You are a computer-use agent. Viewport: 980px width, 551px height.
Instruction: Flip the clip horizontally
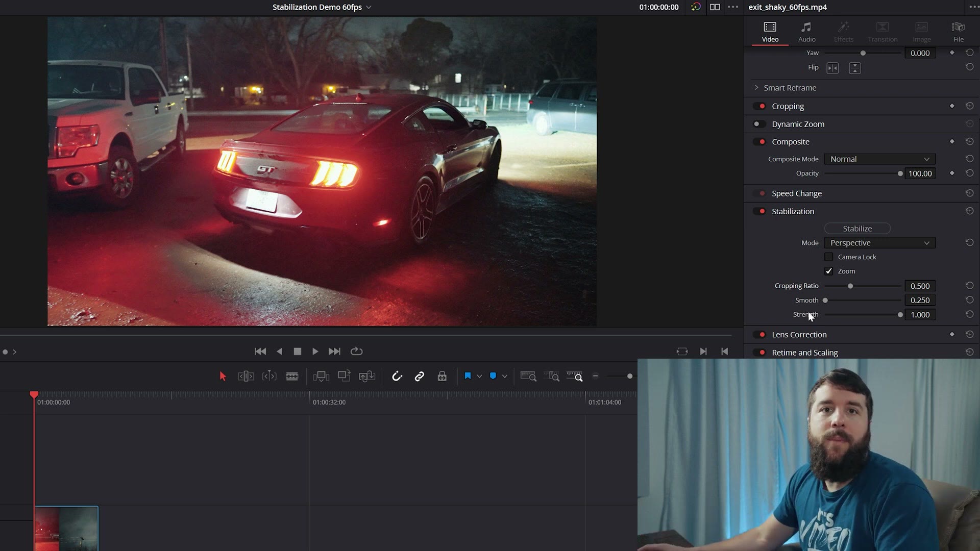[x=832, y=68]
